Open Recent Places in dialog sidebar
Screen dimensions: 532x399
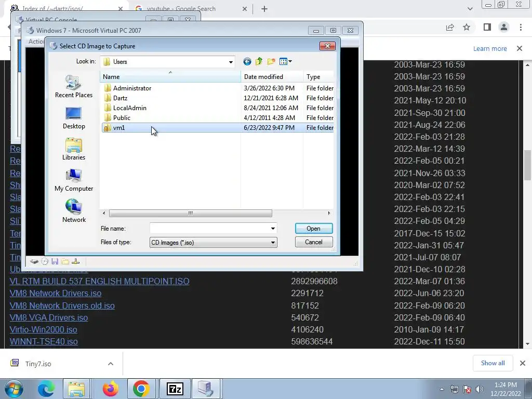point(74,87)
